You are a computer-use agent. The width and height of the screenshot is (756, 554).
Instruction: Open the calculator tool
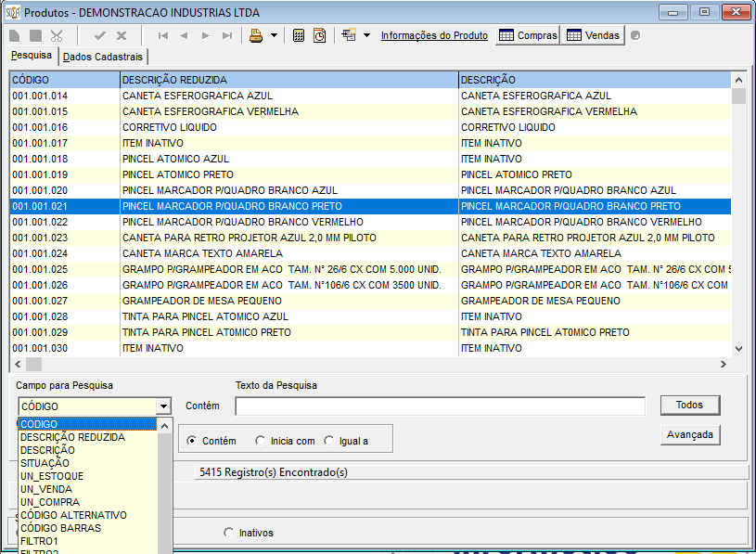(299, 35)
